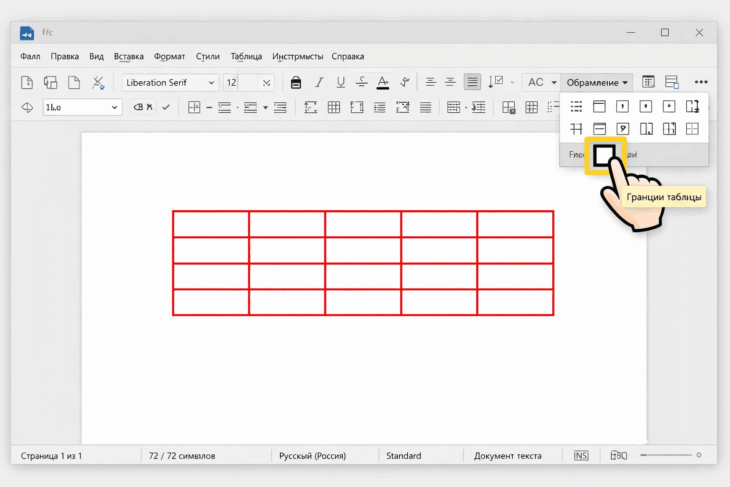This screenshot has width=730, height=487.
Task: Choose the dashed no-borders option in Обрамление popup
Action: (x=576, y=107)
